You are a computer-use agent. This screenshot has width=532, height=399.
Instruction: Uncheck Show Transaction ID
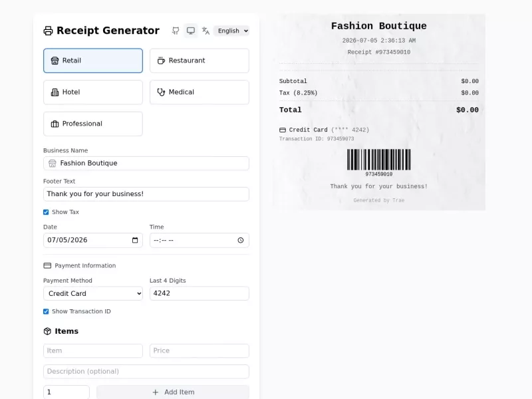point(46,311)
